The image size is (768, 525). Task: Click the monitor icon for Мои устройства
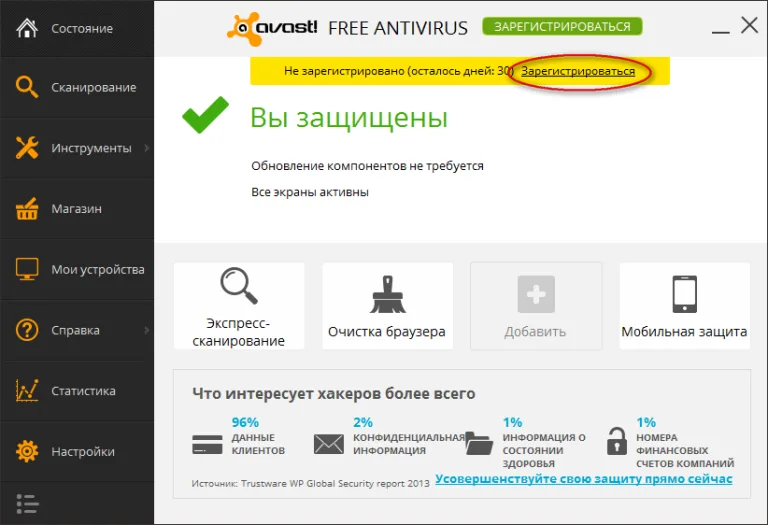27,269
